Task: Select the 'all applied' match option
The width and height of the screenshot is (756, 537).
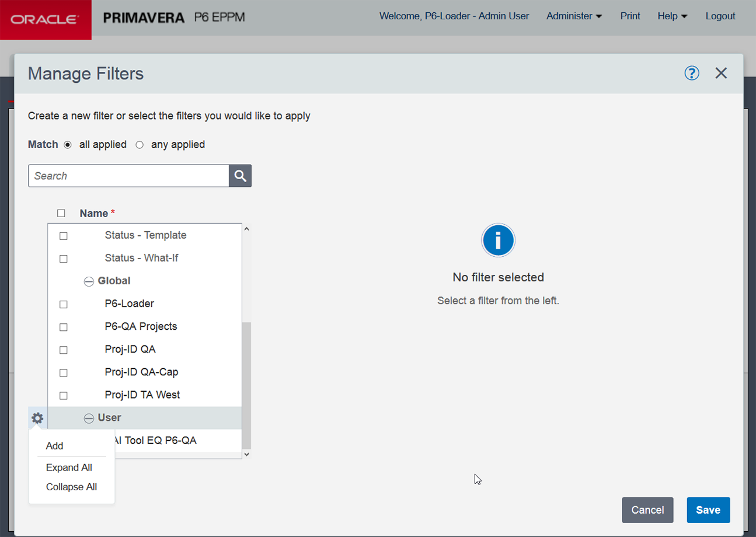Action: click(x=68, y=145)
